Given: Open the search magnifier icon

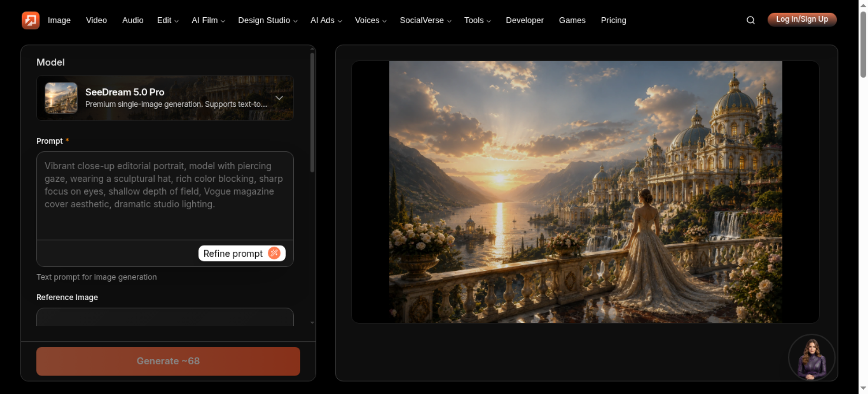Looking at the screenshot, I should pos(750,20).
